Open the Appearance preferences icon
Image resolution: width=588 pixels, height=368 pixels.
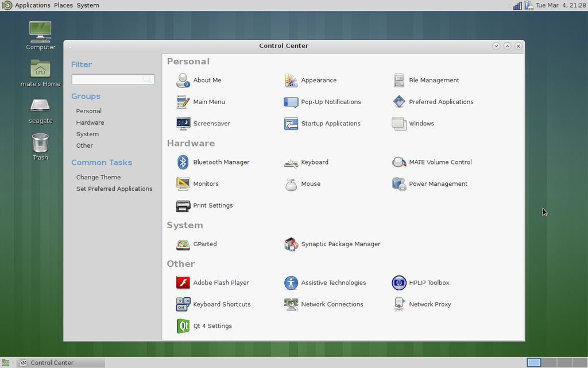291,80
